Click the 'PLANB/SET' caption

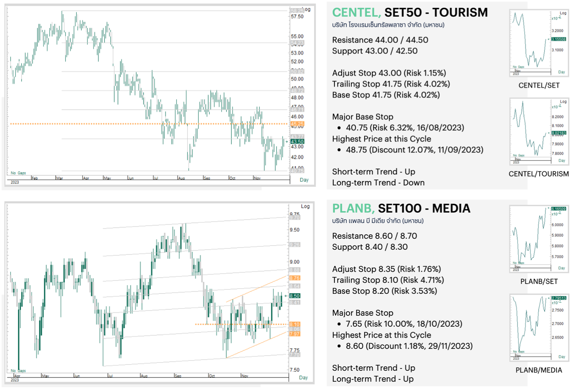pyautogui.click(x=539, y=282)
